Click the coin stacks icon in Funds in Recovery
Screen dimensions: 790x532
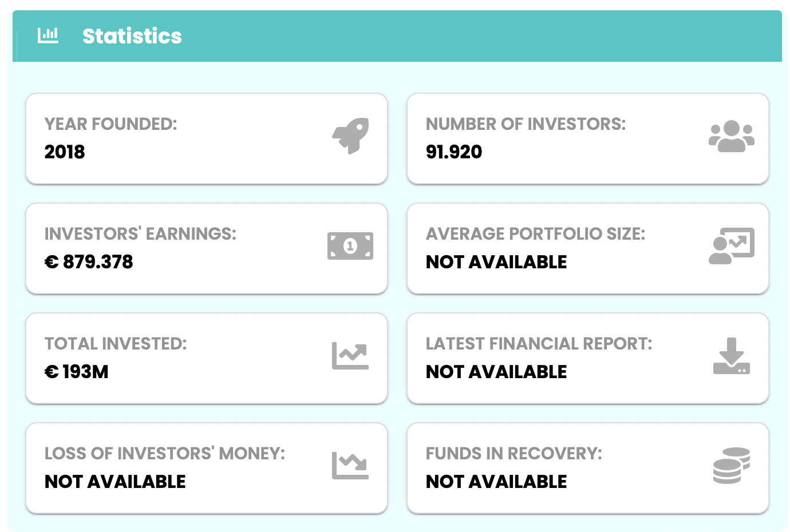(x=732, y=466)
